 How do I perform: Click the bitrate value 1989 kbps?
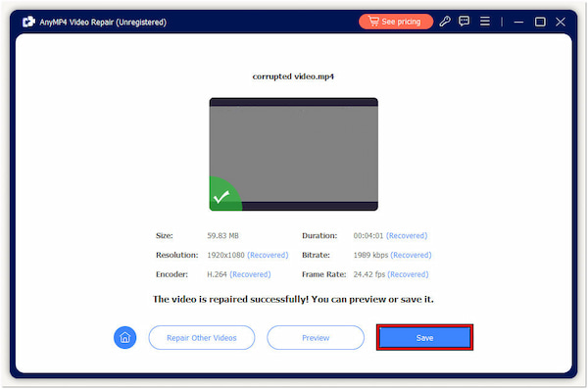coord(370,255)
